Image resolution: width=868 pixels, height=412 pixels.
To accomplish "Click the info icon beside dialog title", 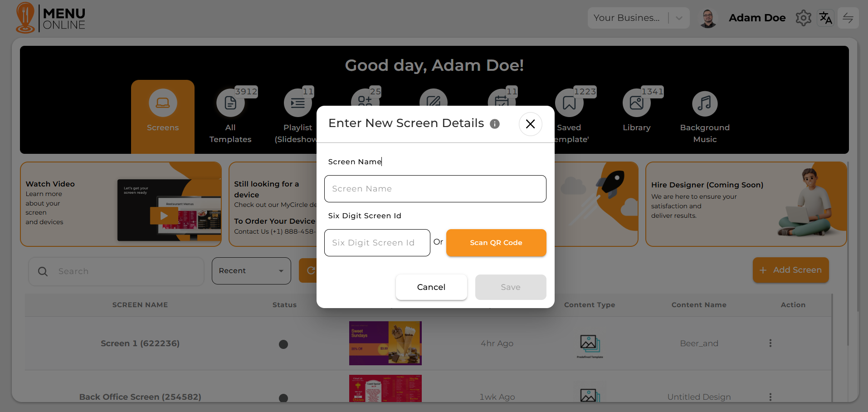I will pos(495,124).
